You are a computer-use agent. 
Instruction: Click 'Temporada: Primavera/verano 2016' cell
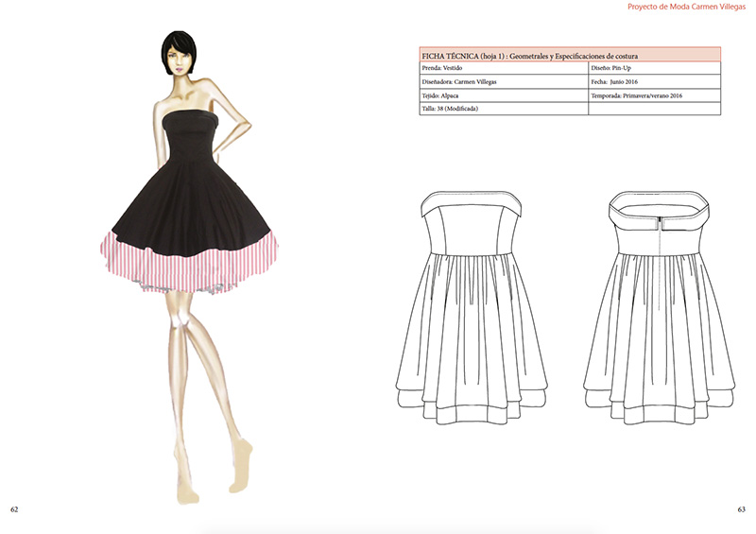654,95
